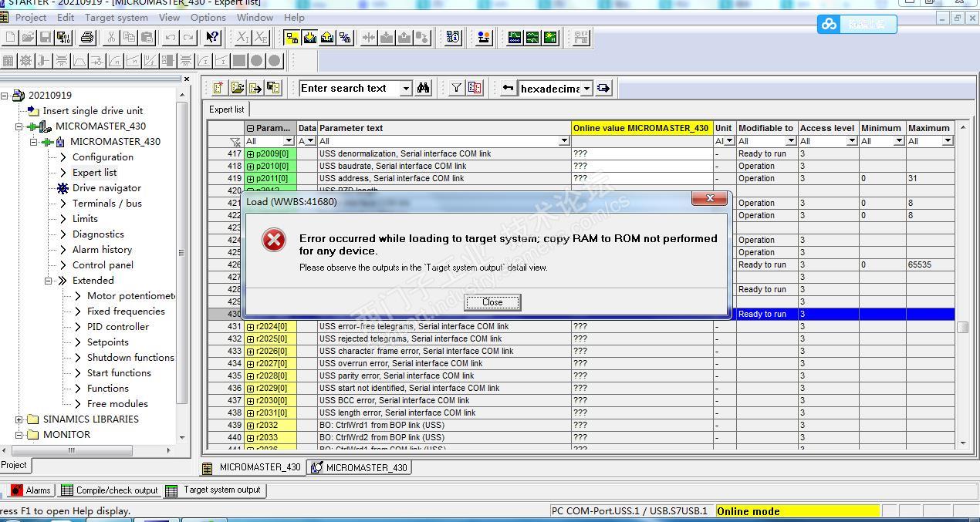Open the Window menu
980x522 pixels.
(255, 17)
